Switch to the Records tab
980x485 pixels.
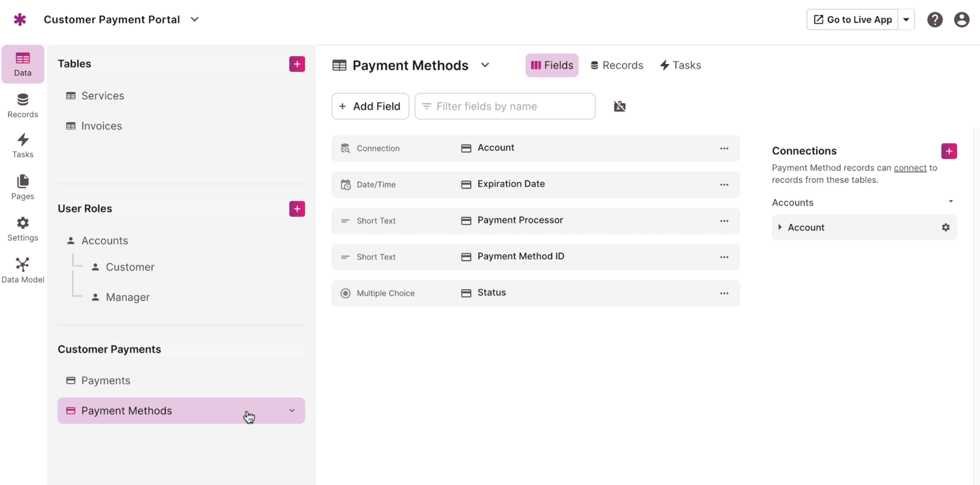(x=617, y=65)
